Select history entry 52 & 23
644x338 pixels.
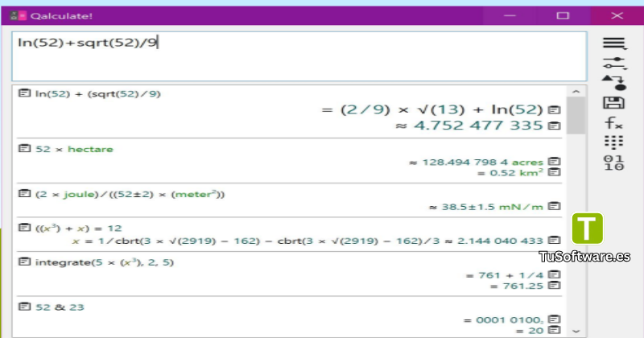pyautogui.click(x=60, y=307)
